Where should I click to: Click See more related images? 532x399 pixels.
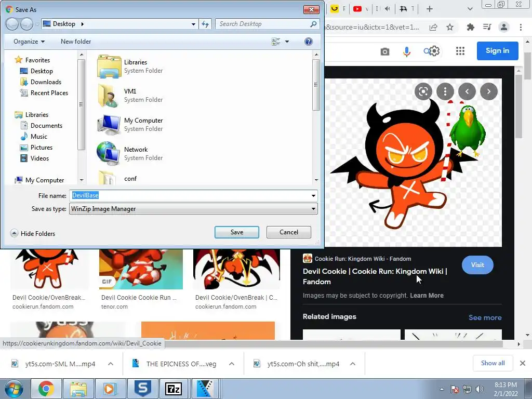[485, 317]
